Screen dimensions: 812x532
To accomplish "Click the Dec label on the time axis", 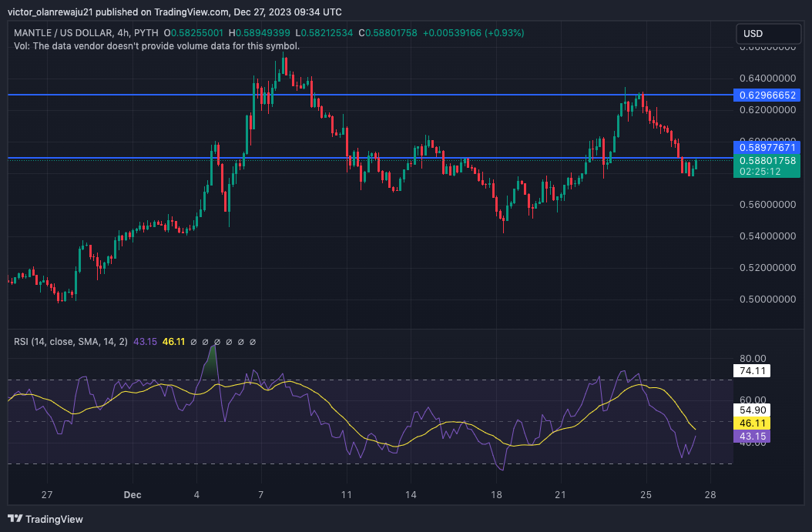I will coord(133,495).
